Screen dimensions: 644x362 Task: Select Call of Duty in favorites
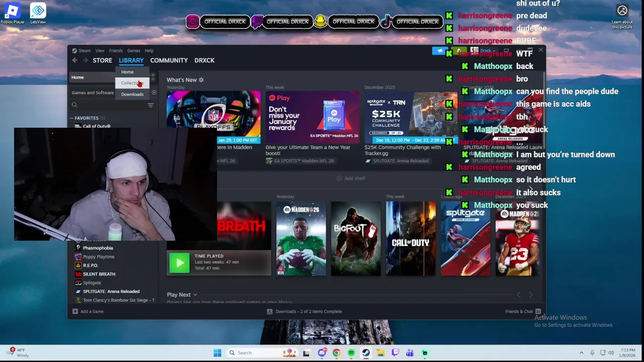coord(97,126)
